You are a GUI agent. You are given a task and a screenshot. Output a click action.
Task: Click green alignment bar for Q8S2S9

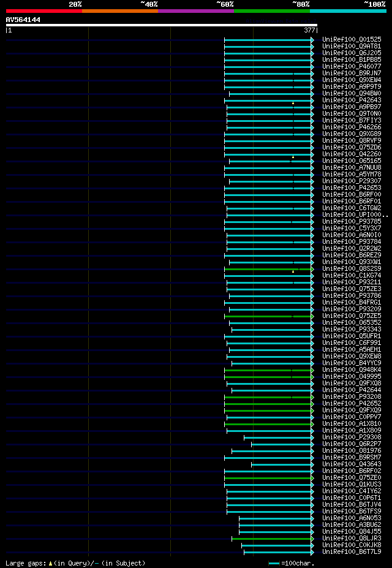pyautogui.click(x=268, y=269)
